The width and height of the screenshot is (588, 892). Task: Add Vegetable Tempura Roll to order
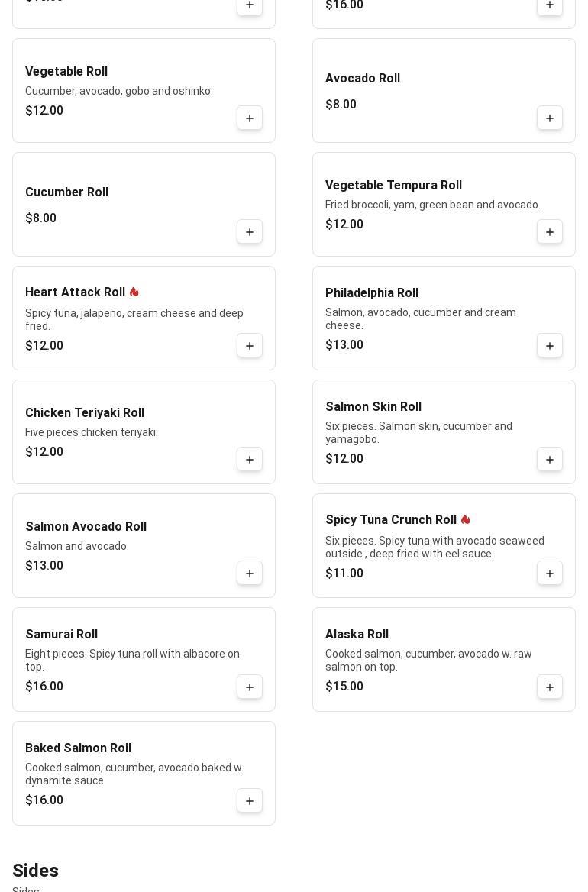550,232
